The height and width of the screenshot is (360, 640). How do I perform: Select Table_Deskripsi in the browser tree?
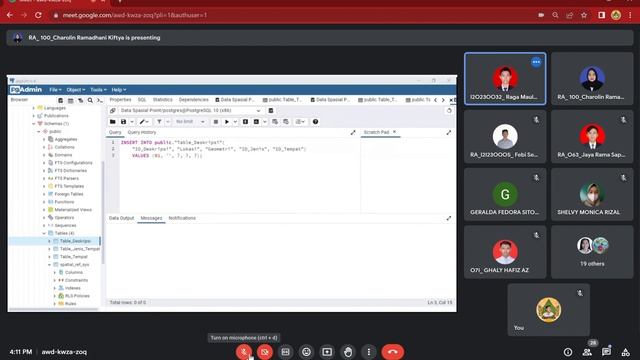(x=75, y=241)
